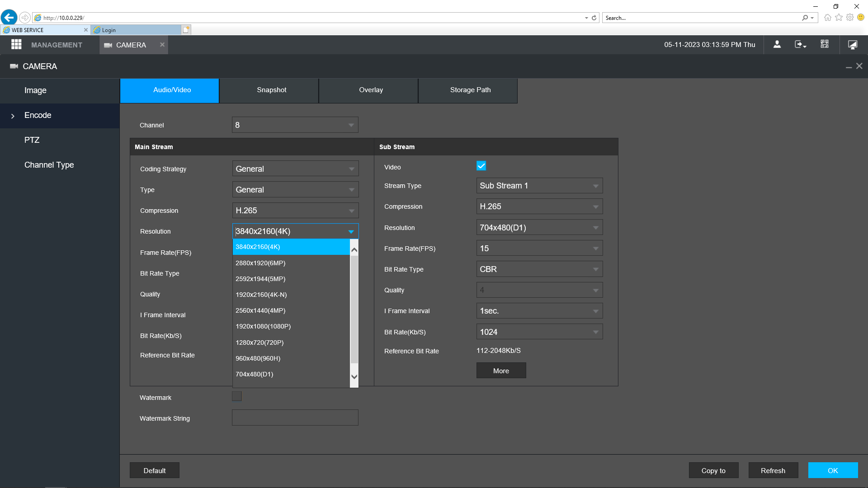Click the resolution list scrollbar down arrow

354,376
